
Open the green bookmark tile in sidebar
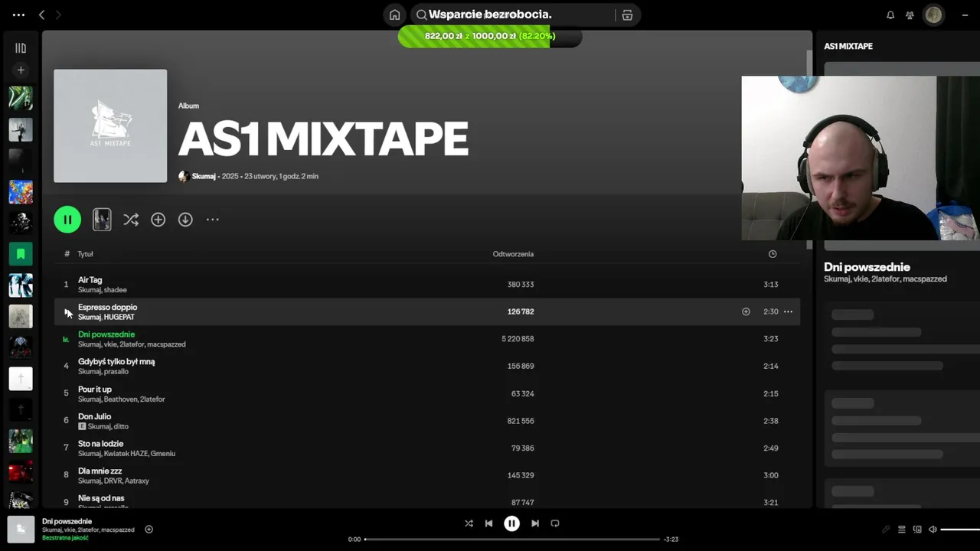(x=21, y=253)
